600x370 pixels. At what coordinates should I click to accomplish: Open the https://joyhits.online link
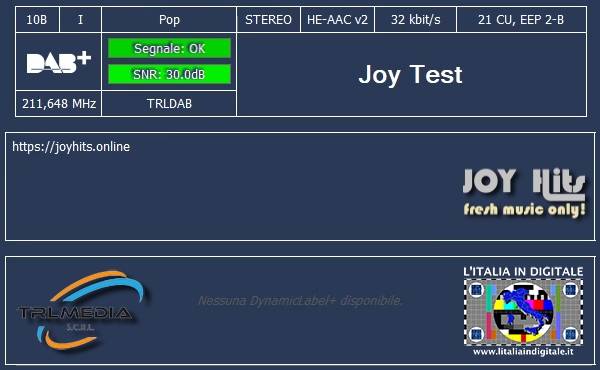click(x=71, y=147)
